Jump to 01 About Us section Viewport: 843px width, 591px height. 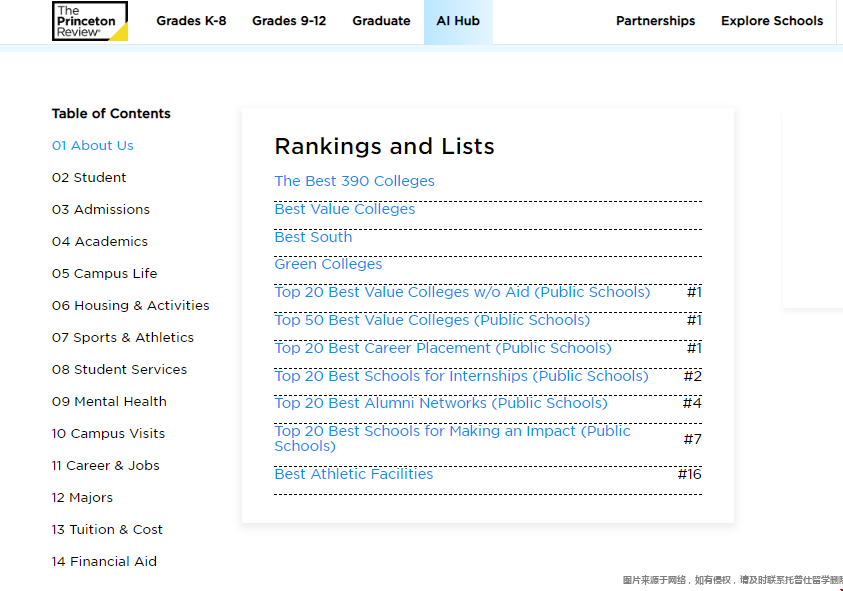coord(93,146)
